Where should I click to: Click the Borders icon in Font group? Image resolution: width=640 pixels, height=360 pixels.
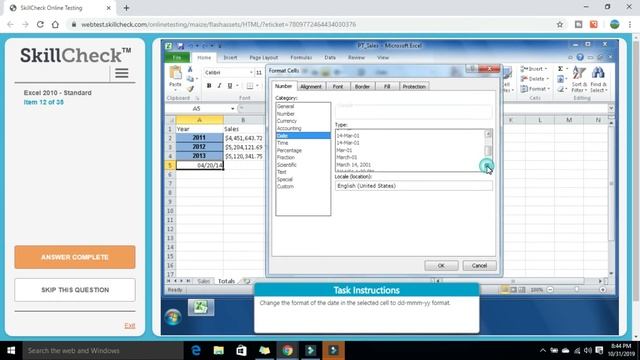point(249,86)
